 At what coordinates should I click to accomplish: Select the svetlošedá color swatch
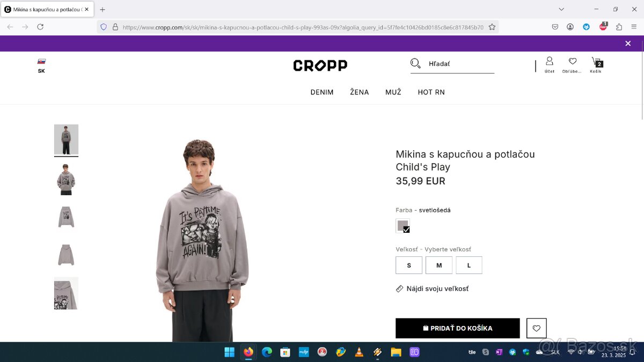coord(402,226)
